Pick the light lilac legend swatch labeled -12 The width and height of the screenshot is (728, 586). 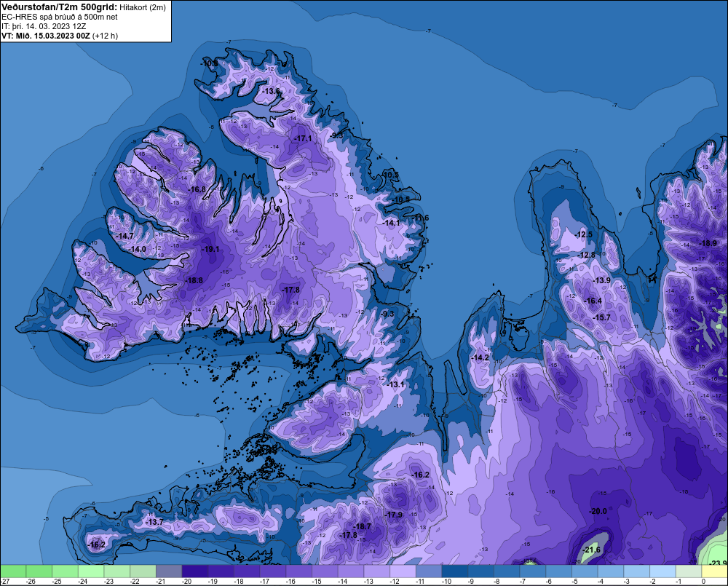(x=403, y=571)
